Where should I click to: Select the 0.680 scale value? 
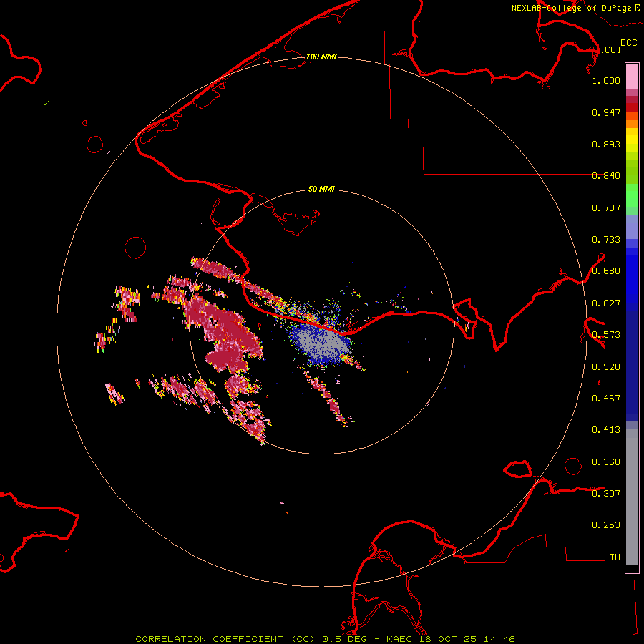click(x=606, y=271)
